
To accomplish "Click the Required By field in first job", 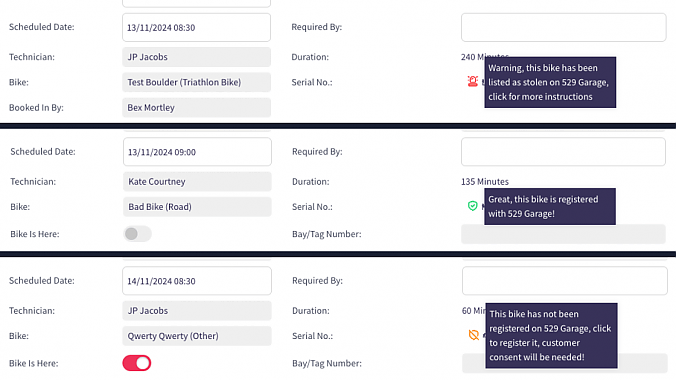I will [x=563, y=28].
